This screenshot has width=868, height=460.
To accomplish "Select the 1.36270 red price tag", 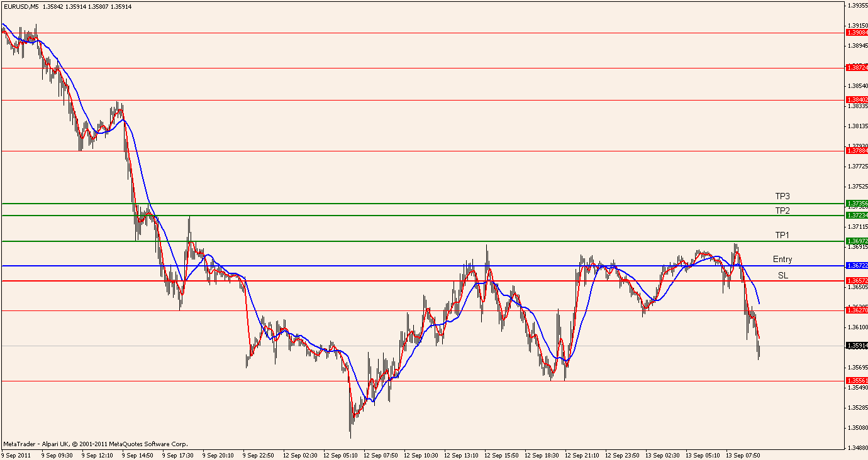I will click(857, 310).
